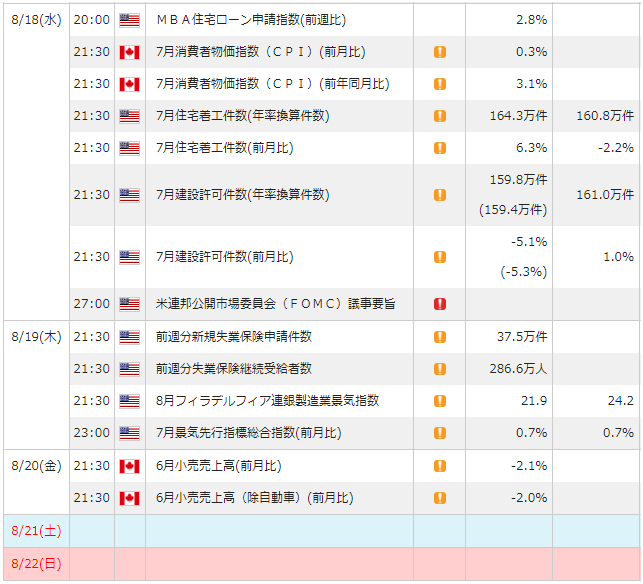Click the value 286.6万人
Viewport: 643px width, 584px height.
click(518, 369)
